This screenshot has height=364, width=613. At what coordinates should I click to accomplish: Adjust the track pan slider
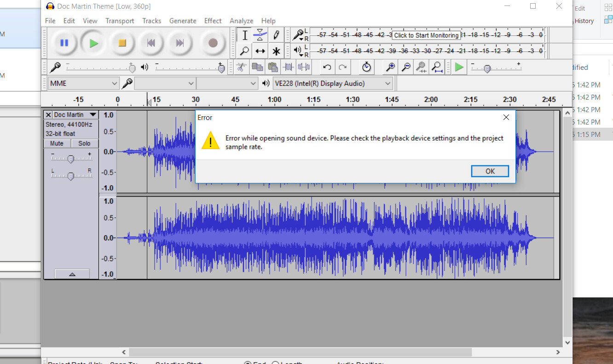click(x=70, y=176)
